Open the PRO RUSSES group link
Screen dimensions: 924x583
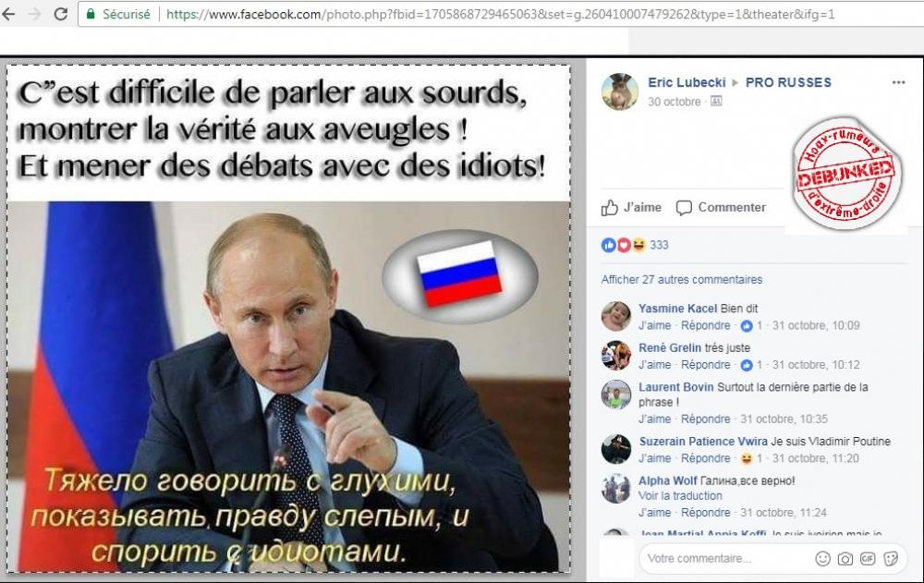pos(788,82)
